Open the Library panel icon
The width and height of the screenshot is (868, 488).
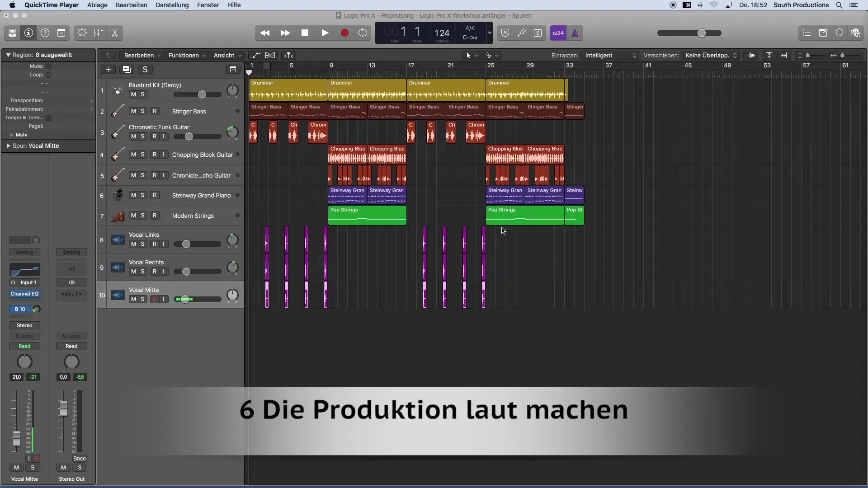[12, 33]
